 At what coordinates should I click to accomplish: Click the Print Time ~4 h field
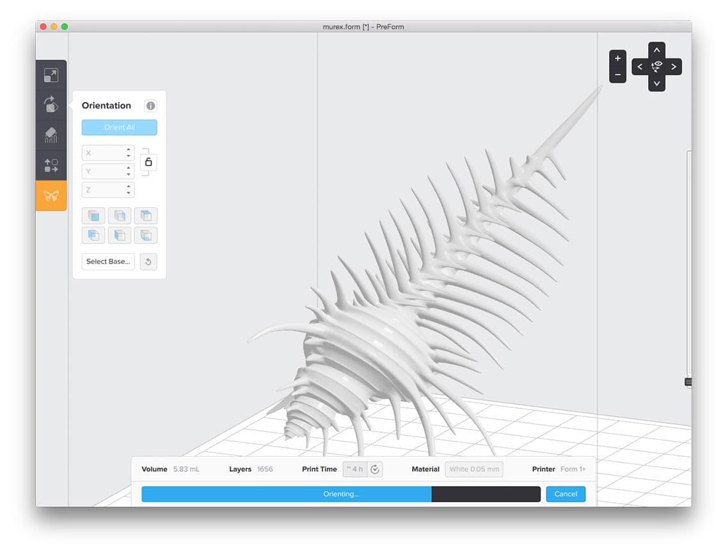click(x=355, y=469)
